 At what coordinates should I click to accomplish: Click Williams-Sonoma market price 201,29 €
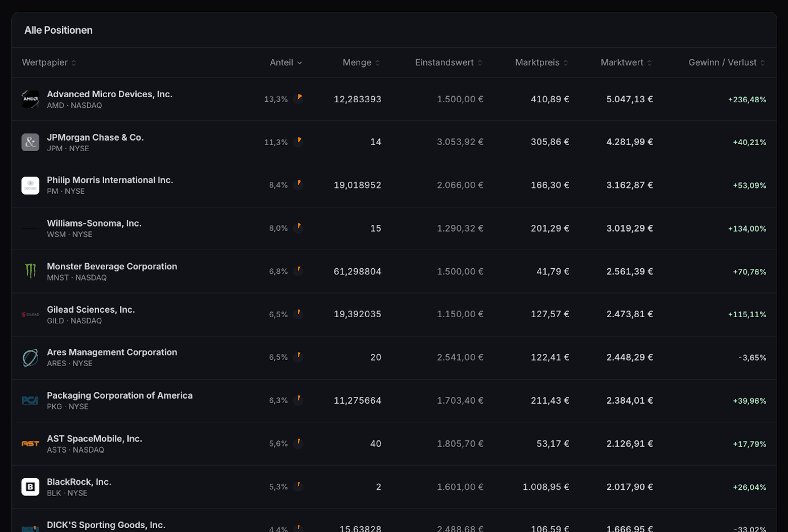[x=550, y=228]
